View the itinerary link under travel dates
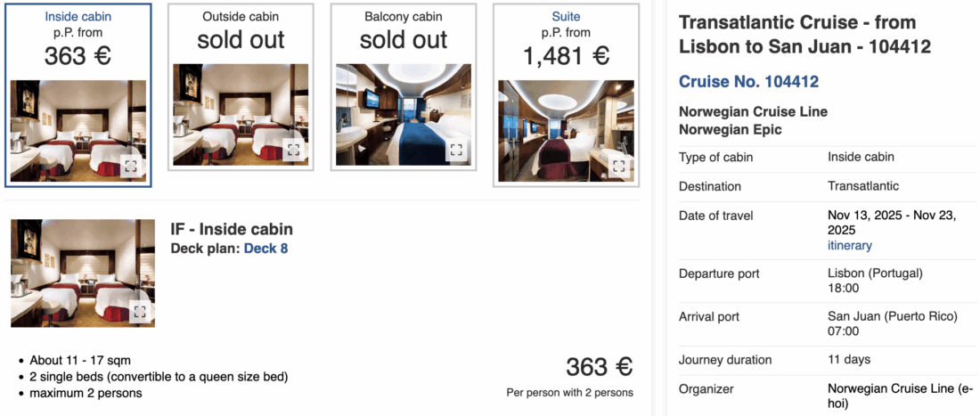 click(x=850, y=245)
